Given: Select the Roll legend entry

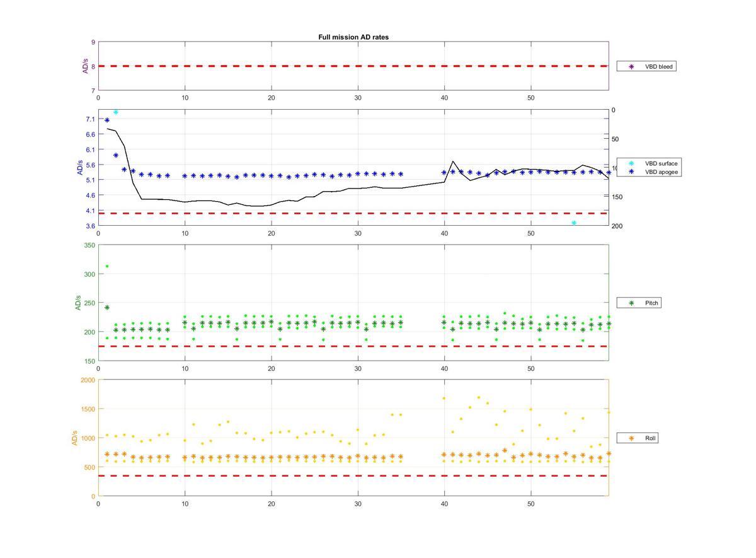Looking at the screenshot, I should click(x=638, y=438).
